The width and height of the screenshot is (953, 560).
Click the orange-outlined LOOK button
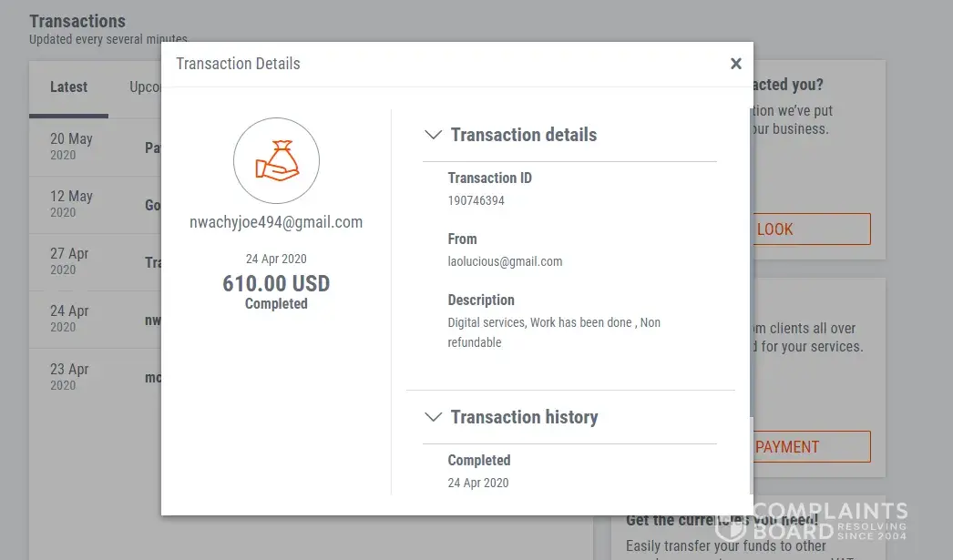[811, 229]
